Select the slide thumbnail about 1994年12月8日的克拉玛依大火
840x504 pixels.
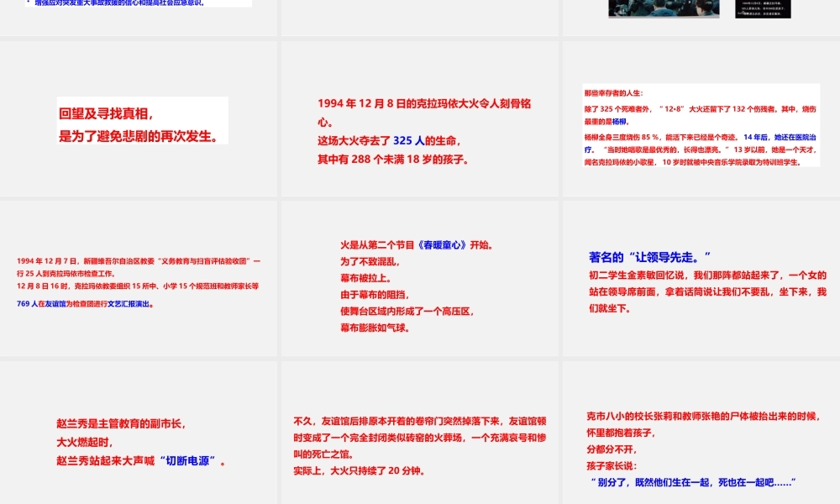(419, 118)
